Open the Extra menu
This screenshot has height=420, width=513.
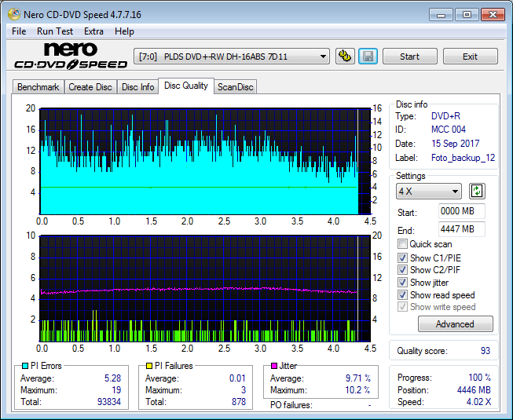(93, 31)
